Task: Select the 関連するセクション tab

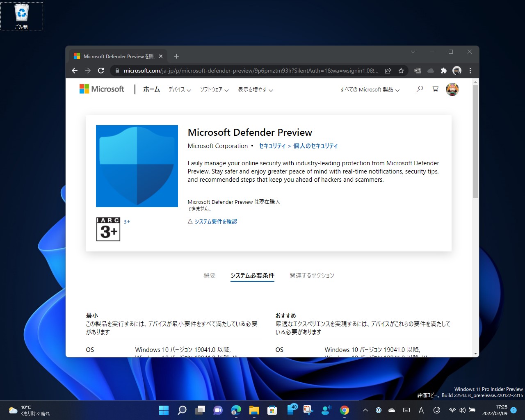Action: click(312, 275)
